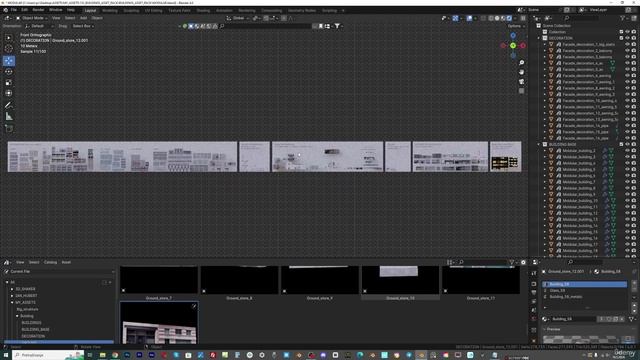640x360 pixels.
Task: Open the outliner filter funnel
Action: pos(622,18)
